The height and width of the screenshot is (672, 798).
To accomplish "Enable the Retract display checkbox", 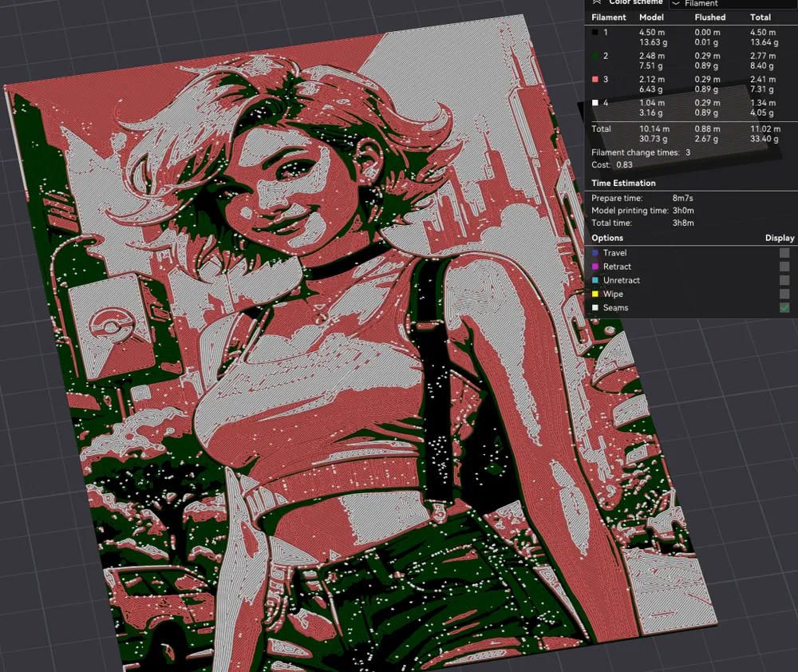I will tap(784, 267).
